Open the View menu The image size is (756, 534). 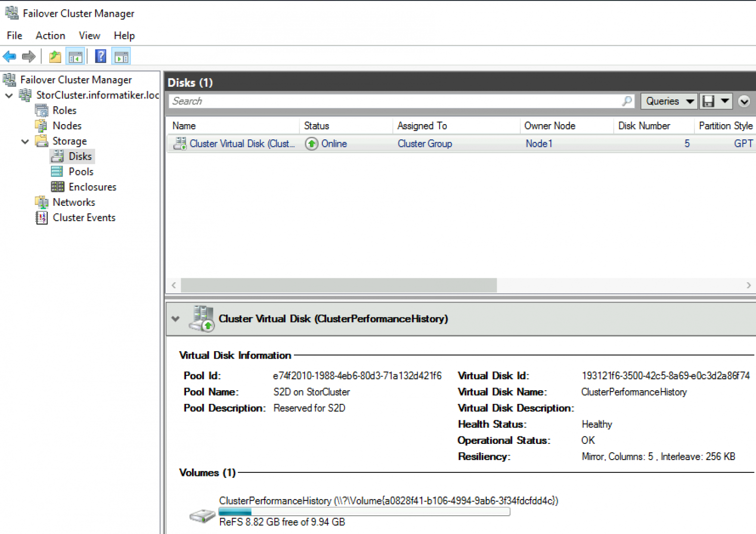point(89,35)
